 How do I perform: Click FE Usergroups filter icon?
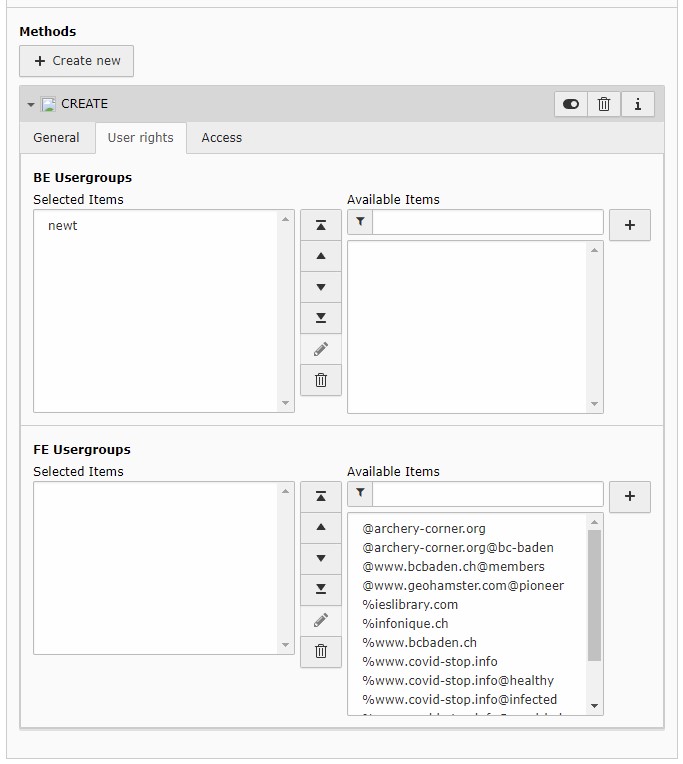point(360,494)
